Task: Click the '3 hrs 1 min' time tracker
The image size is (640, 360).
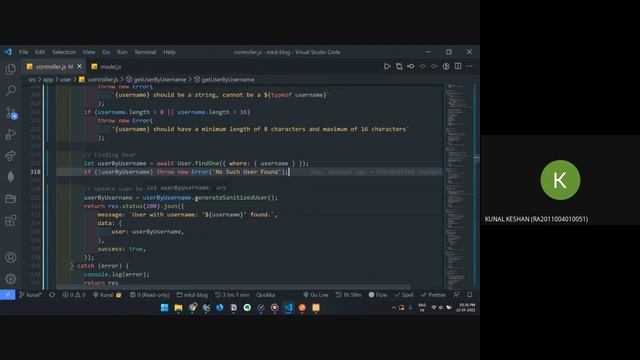Action: [x=232, y=295]
